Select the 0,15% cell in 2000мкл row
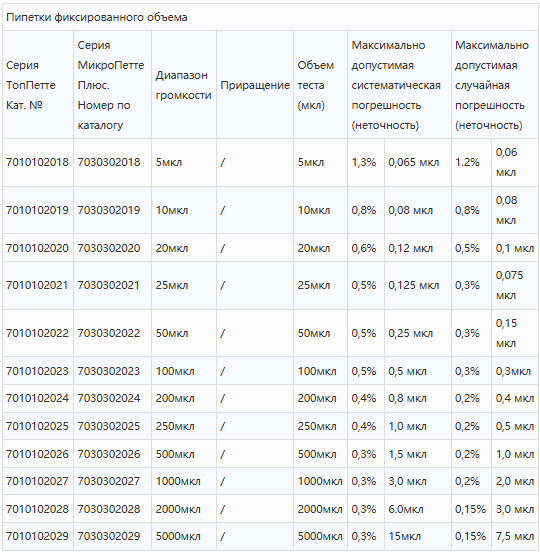The height and width of the screenshot is (555, 540). 471,509
